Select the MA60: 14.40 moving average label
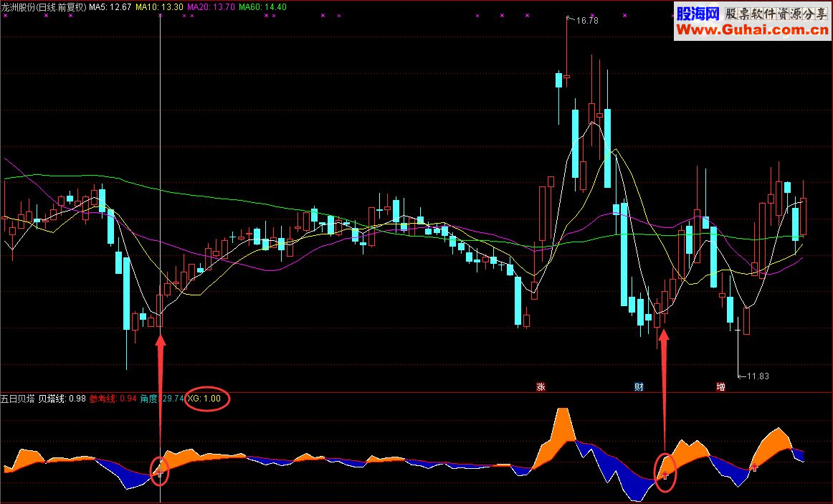This screenshot has width=833, height=504. click(x=262, y=7)
